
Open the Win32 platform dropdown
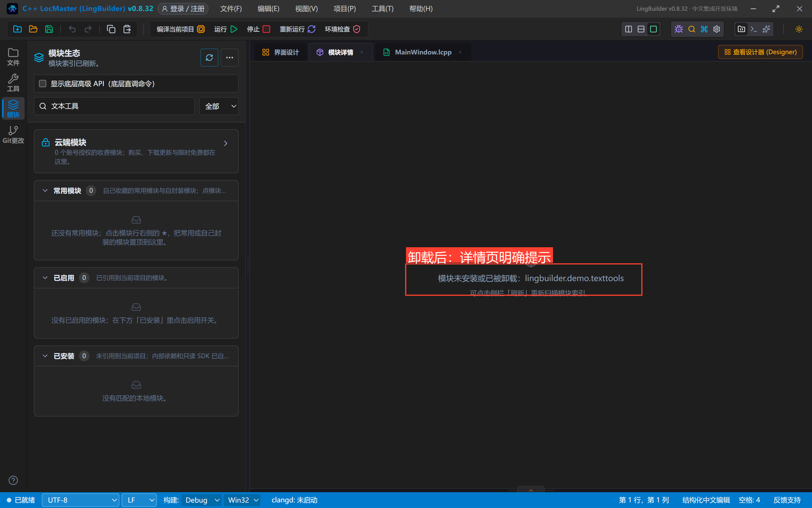click(242, 500)
